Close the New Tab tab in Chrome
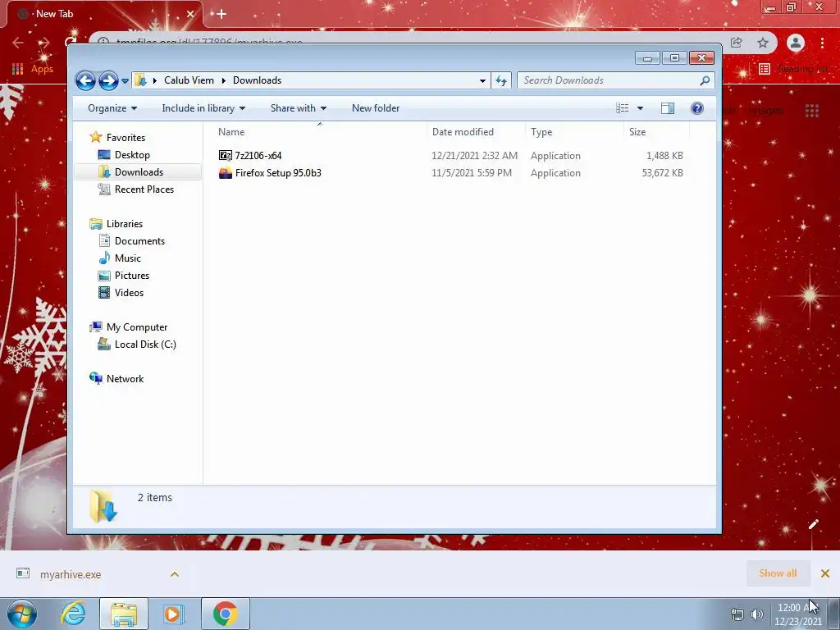 tap(190, 14)
